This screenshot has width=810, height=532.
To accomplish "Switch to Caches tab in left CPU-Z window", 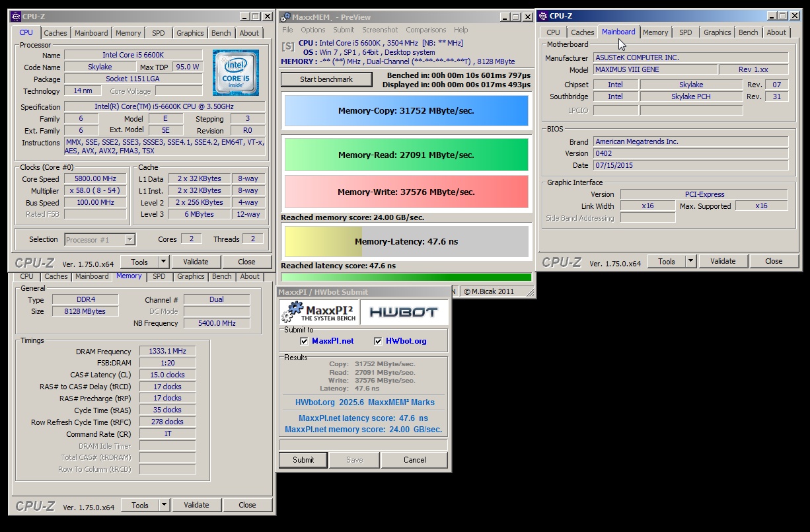I will [x=55, y=33].
